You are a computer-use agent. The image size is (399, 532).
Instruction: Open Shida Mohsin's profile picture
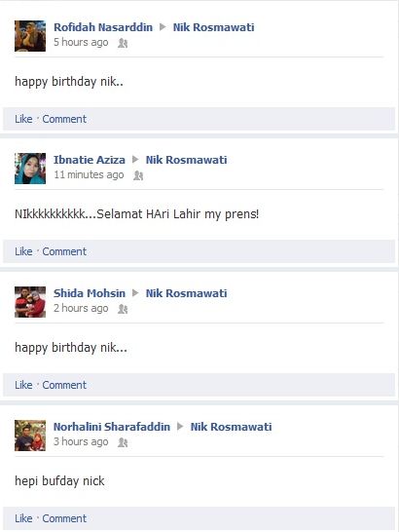[30, 302]
